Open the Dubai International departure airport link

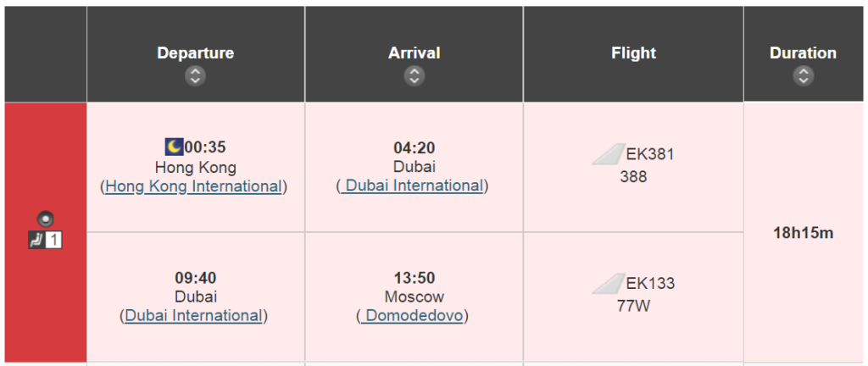(194, 316)
